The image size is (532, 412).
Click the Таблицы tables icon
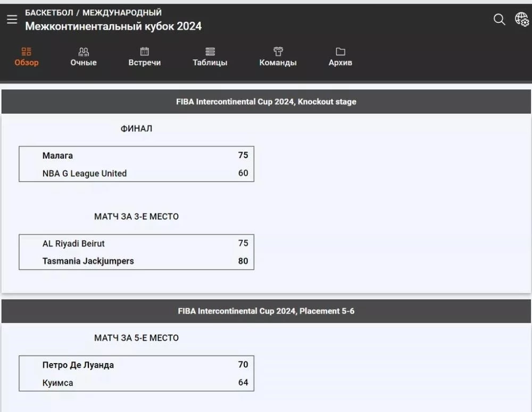point(210,52)
